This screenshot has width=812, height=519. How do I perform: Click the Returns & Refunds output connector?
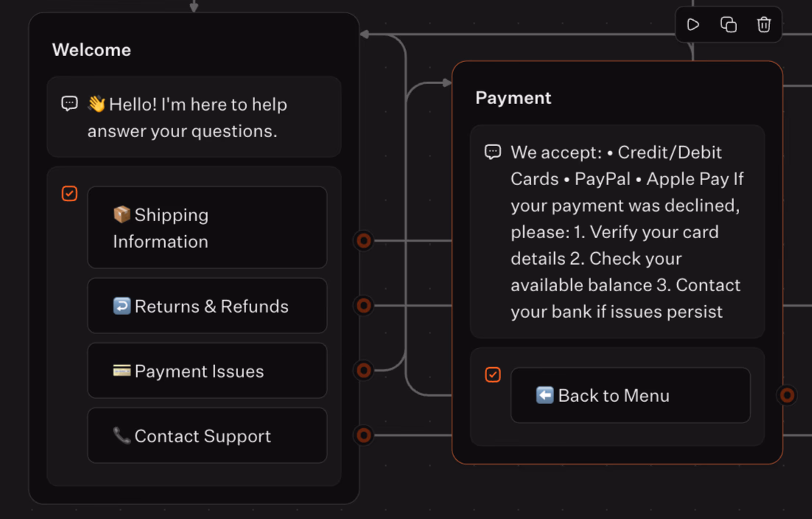[363, 305]
